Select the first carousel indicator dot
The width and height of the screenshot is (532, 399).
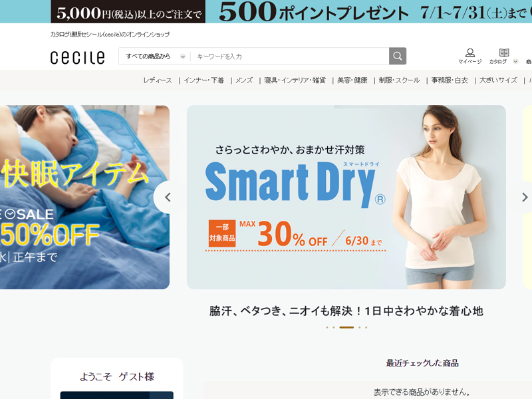pyautogui.click(x=327, y=327)
